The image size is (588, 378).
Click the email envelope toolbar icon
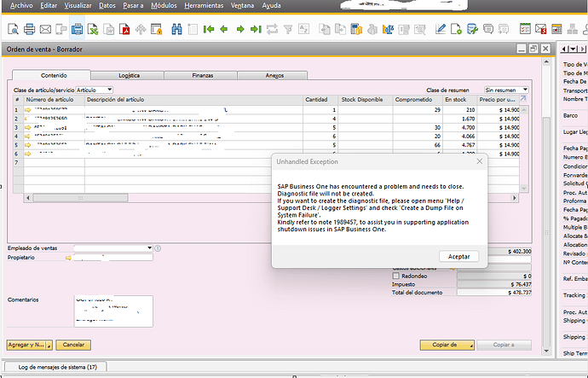[45, 29]
